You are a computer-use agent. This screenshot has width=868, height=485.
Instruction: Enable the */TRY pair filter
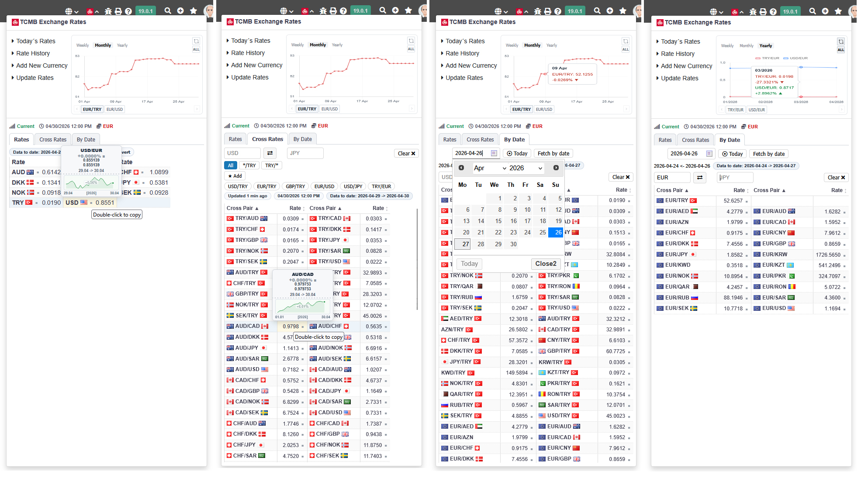[249, 165]
